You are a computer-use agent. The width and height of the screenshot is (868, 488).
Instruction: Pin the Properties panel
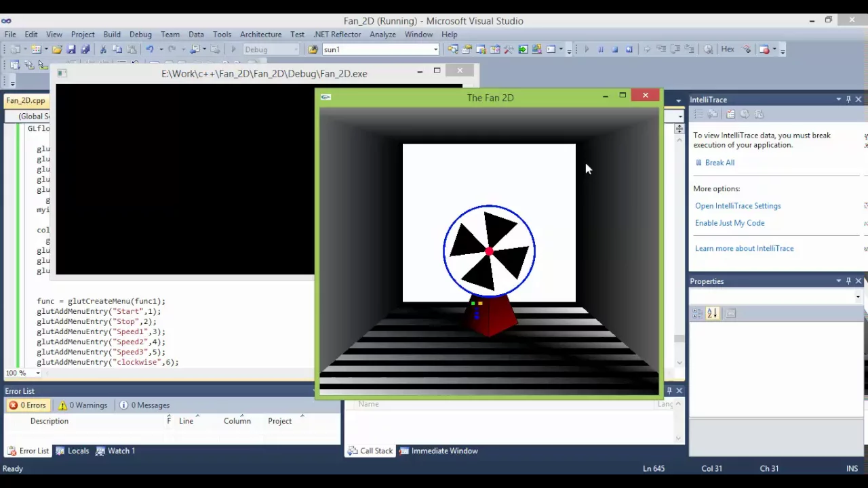pos(848,281)
